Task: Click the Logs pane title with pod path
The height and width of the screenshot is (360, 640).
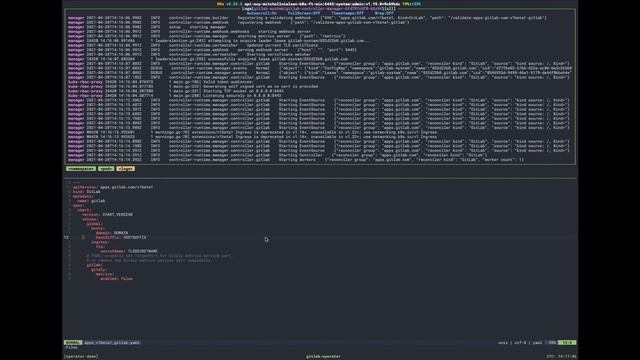Action: pos(318,8)
